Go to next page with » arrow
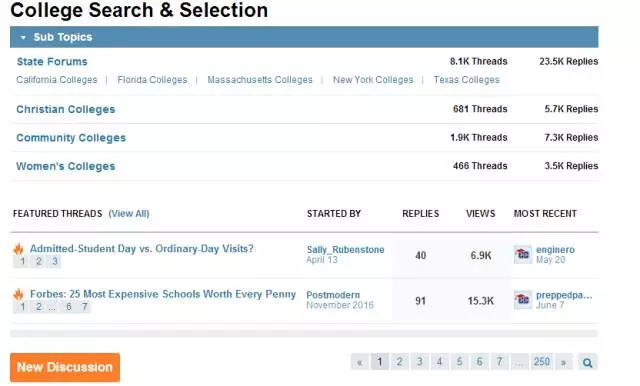The image size is (640, 386). click(564, 362)
